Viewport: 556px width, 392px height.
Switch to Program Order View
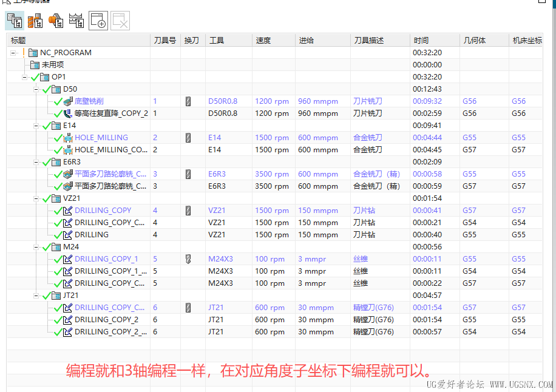point(14,21)
